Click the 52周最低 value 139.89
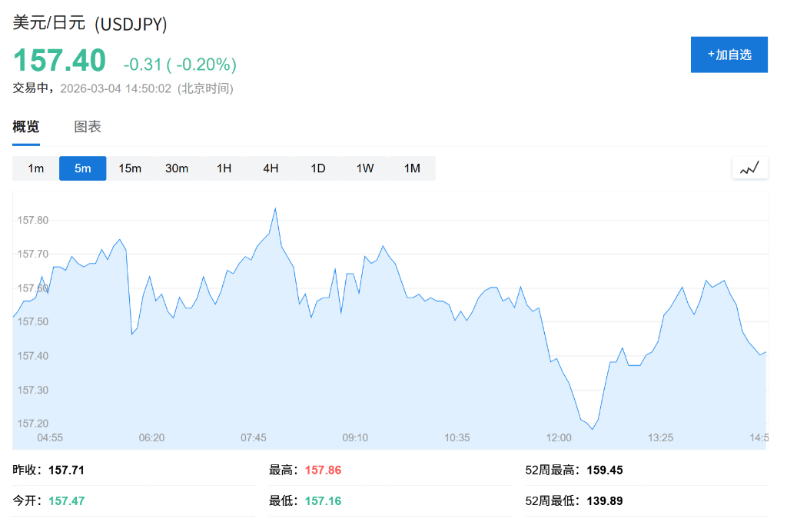The height and width of the screenshot is (532, 787). [605, 501]
